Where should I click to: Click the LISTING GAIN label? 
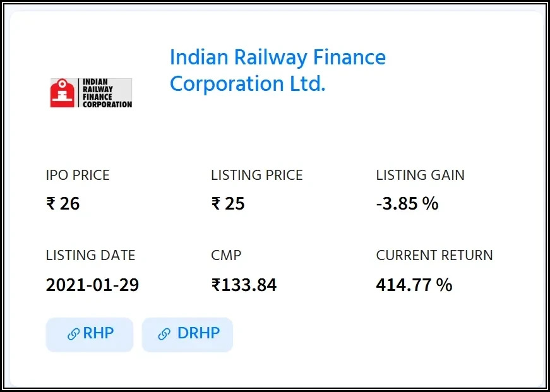coord(420,175)
